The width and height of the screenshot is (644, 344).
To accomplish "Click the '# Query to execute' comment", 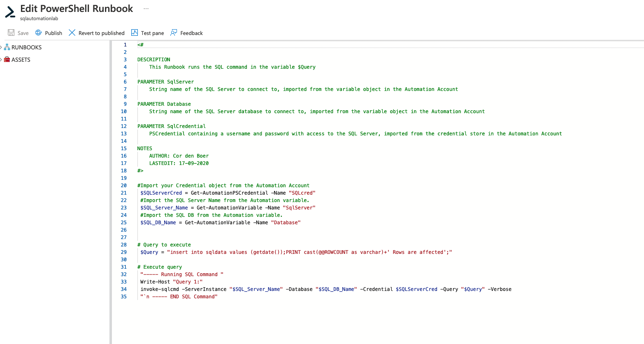I will click(164, 245).
